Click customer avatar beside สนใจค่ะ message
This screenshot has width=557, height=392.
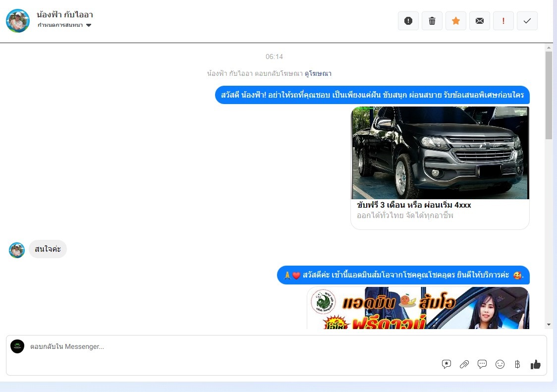(17, 250)
